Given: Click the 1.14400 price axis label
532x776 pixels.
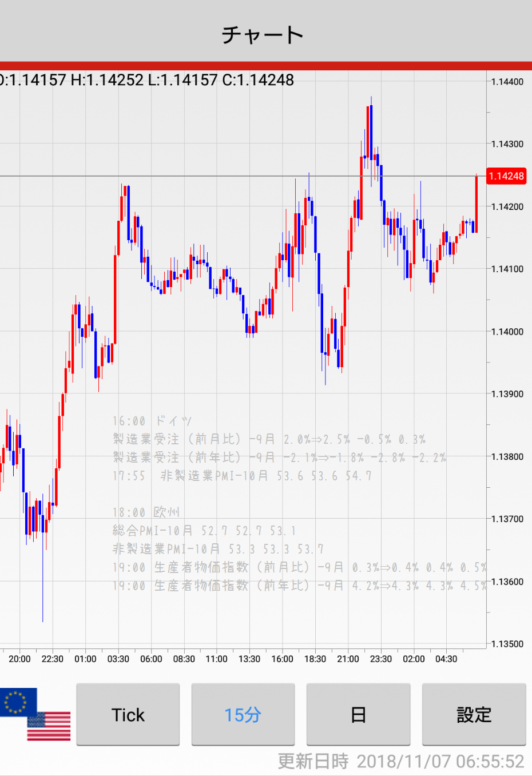Looking at the screenshot, I should [507, 82].
